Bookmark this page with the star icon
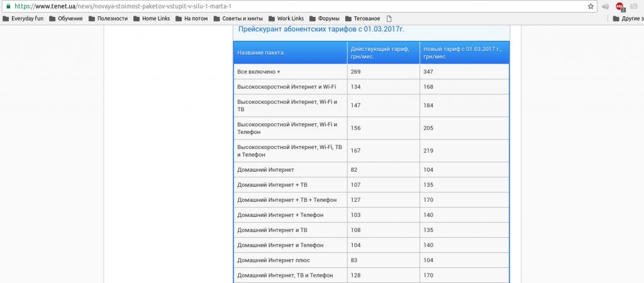This screenshot has height=283, width=644. click(x=591, y=6)
